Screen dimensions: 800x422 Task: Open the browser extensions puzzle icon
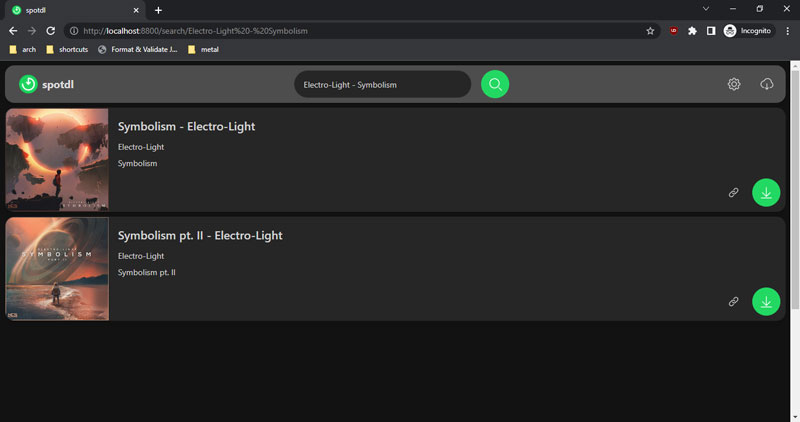(x=693, y=31)
